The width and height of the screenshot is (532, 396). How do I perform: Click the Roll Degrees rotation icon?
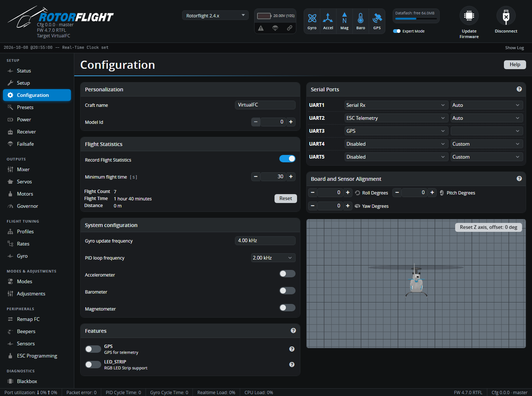coord(358,193)
